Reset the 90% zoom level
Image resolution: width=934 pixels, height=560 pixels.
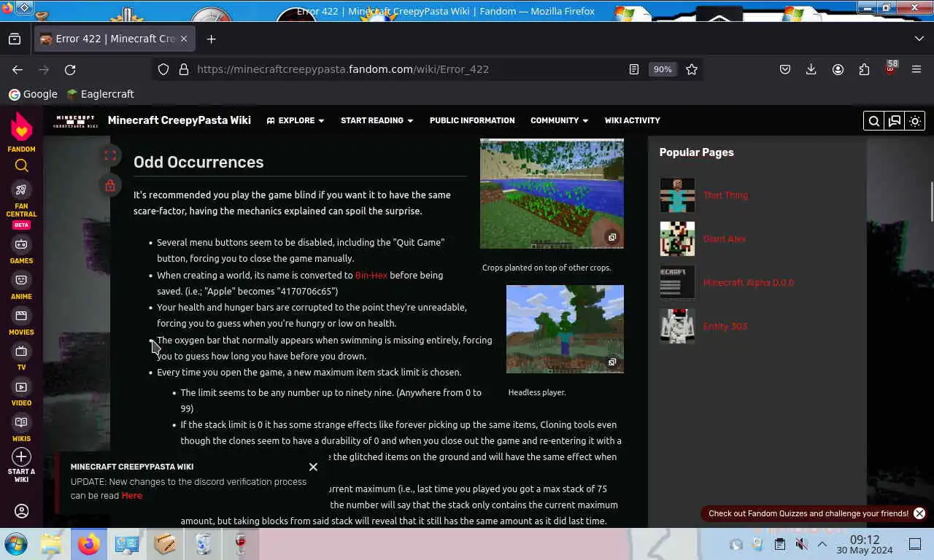click(x=663, y=69)
